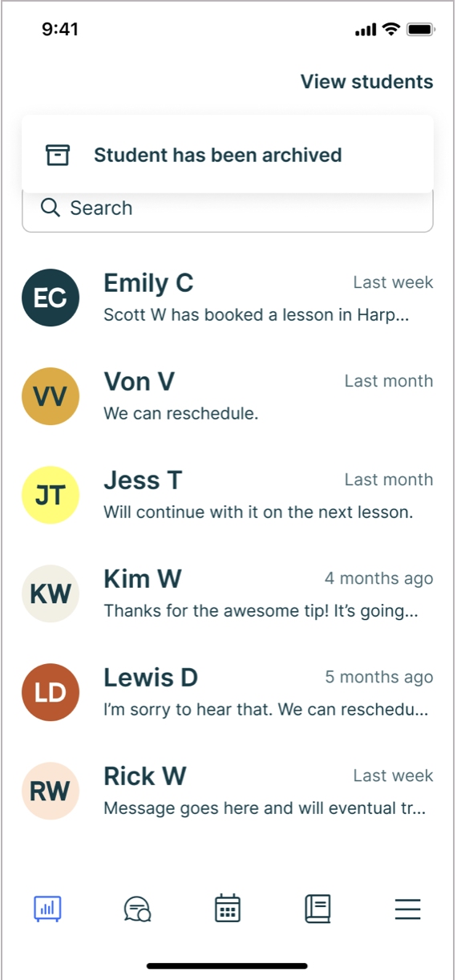Tap the RW avatar circle

pyautogui.click(x=51, y=791)
